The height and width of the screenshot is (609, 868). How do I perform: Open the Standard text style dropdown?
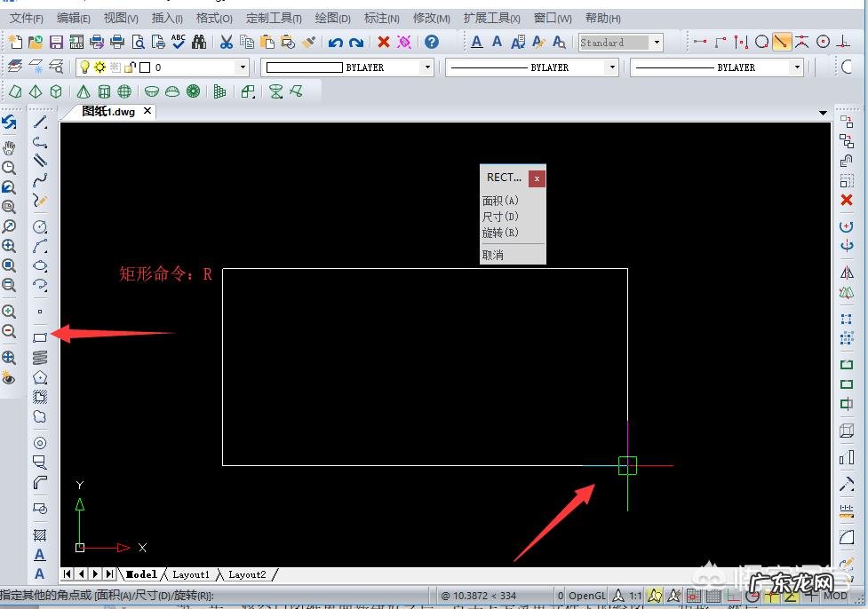click(657, 43)
